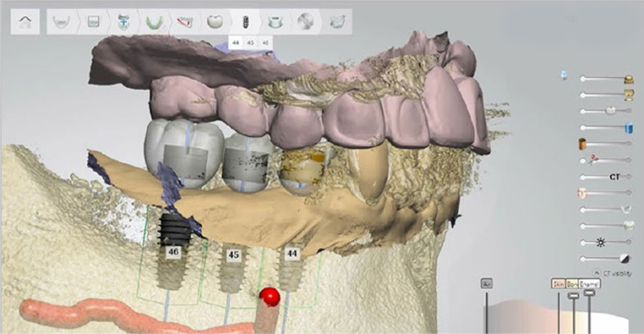
Task: Select tooth 45 tab below the toolbar
Action: (250, 43)
